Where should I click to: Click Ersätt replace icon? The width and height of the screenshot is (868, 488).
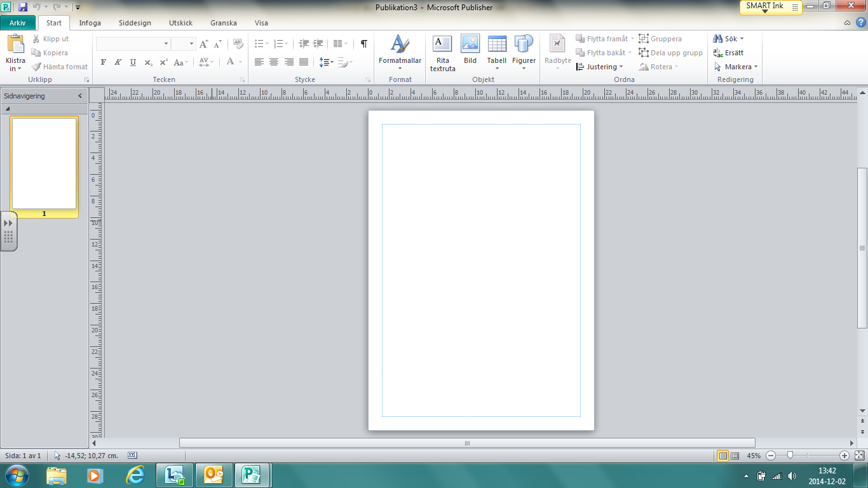coord(728,53)
